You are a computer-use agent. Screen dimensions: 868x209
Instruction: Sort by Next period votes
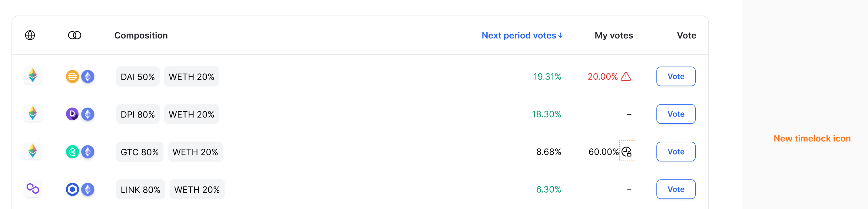[522, 35]
